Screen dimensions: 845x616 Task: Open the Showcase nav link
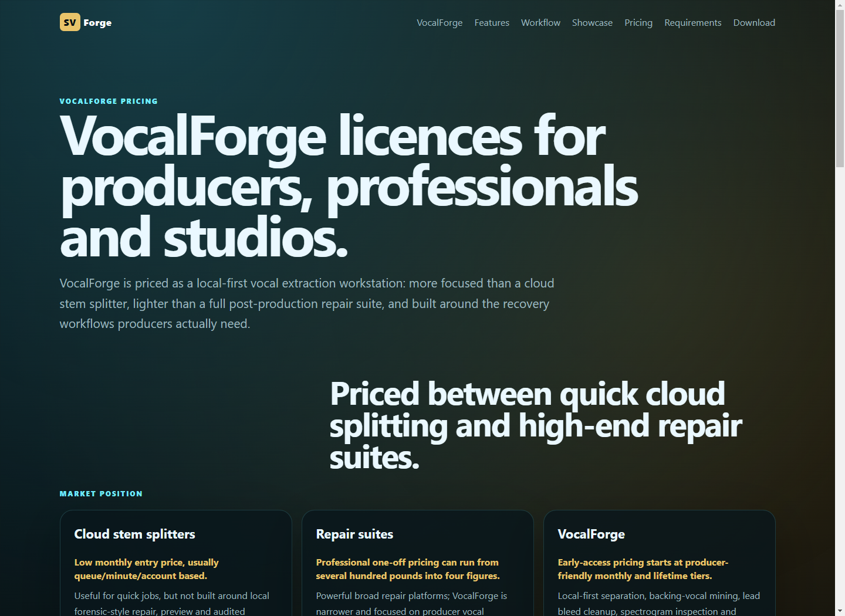pyautogui.click(x=592, y=22)
